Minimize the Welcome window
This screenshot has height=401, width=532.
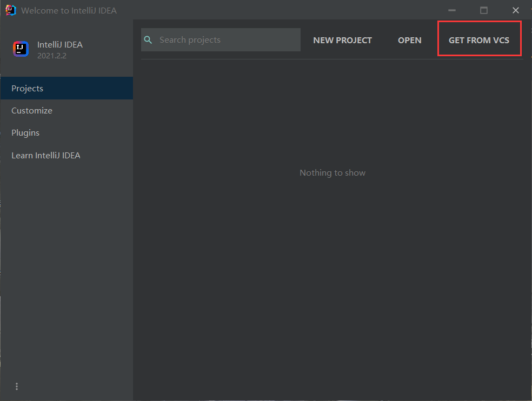(x=452, y=10)
